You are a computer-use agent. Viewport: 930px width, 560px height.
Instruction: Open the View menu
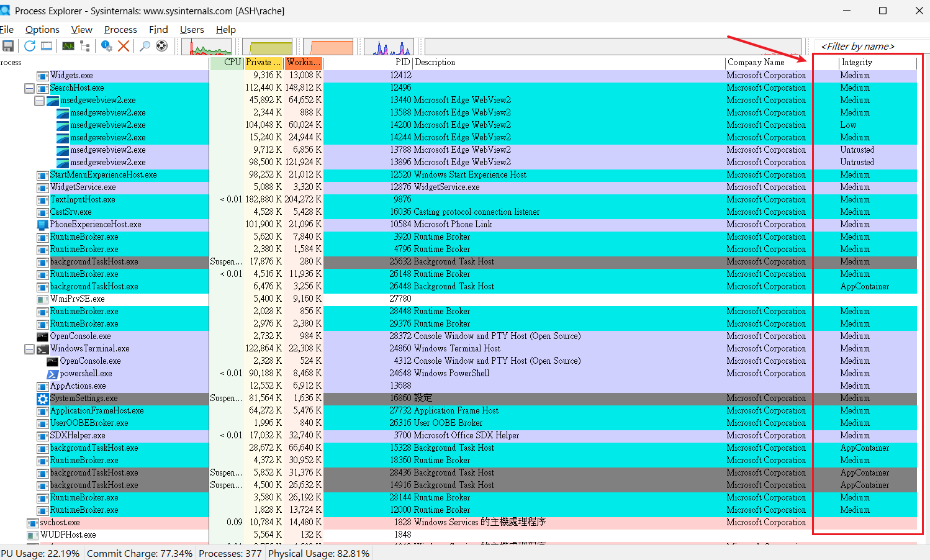click(81, 30)
